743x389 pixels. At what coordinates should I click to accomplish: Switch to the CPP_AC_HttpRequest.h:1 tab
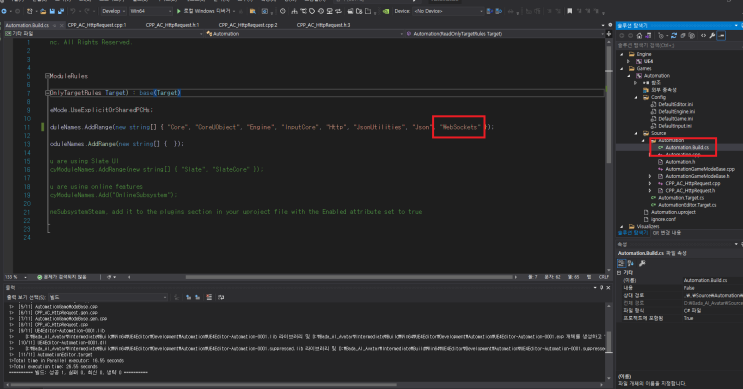[x=172, y=25]
